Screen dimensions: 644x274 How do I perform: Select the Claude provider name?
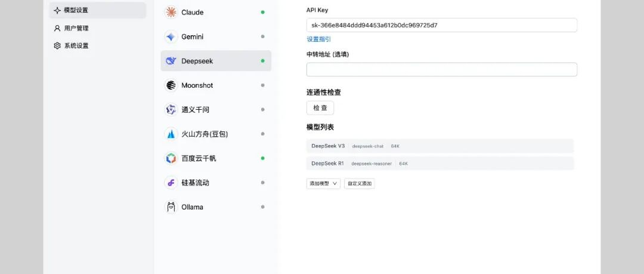click(193, 13)
